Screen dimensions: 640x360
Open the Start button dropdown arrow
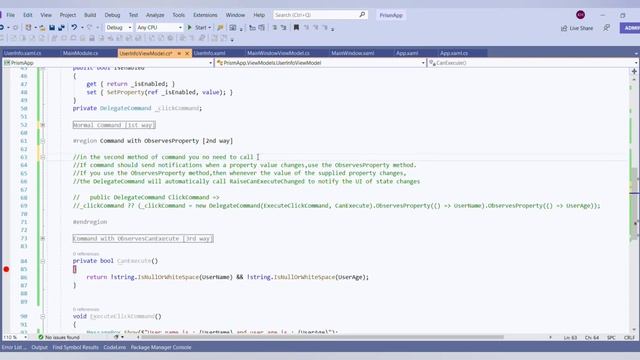click(x=209, y=28)
